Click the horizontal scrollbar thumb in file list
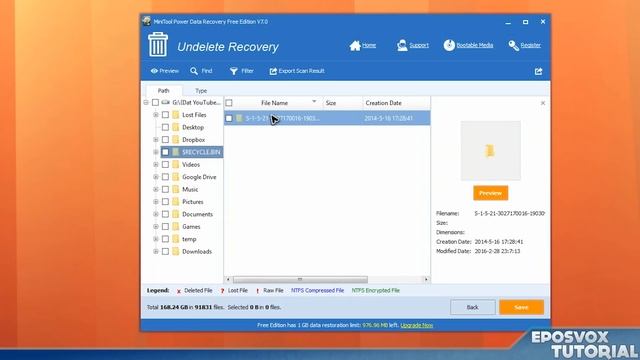 click(x=300, y=280)
